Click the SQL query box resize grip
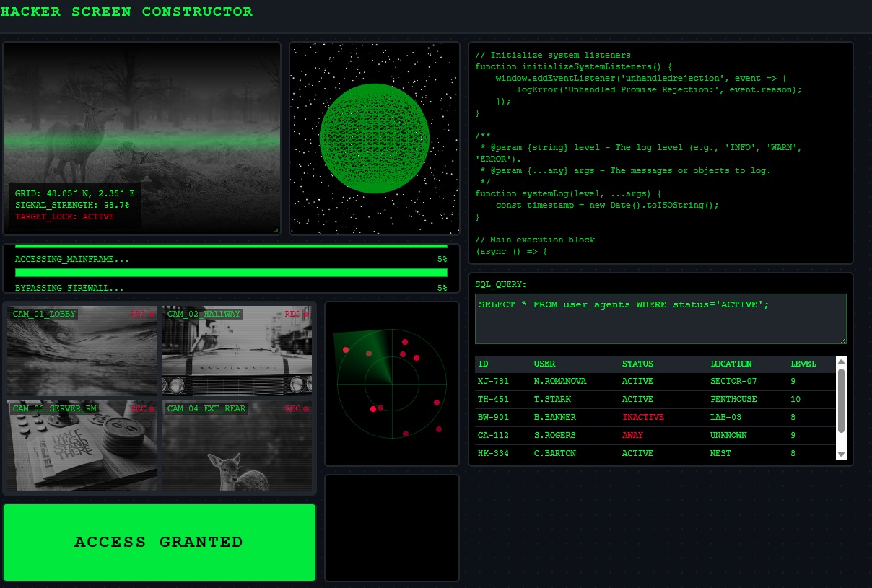The width and height of the screenshot is (872, 588). point(842,339)
